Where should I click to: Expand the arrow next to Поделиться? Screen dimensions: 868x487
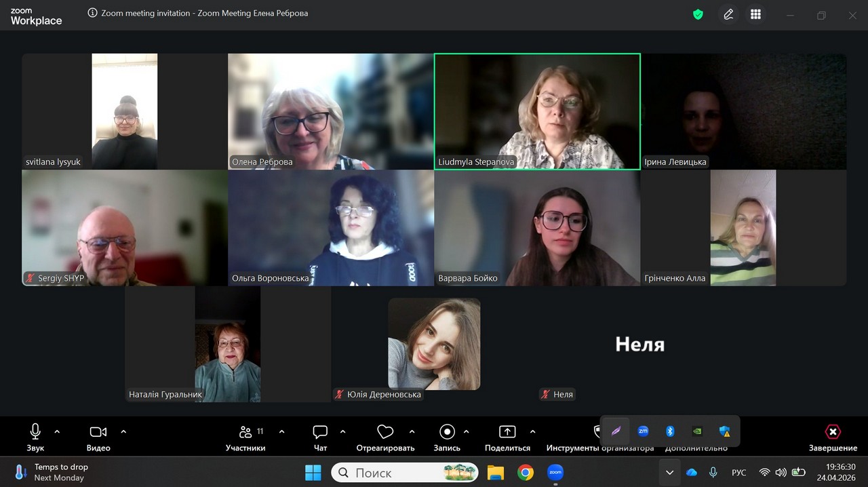532,431
